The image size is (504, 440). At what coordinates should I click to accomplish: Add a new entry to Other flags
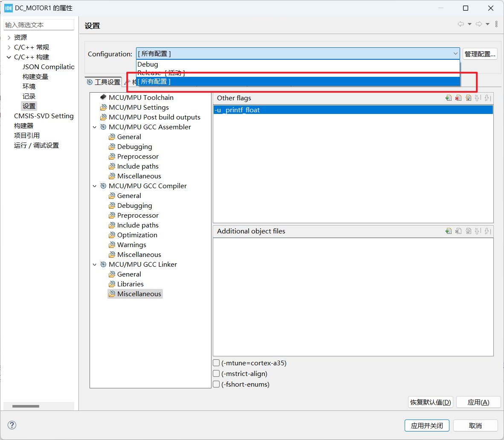tap(448, 98)
